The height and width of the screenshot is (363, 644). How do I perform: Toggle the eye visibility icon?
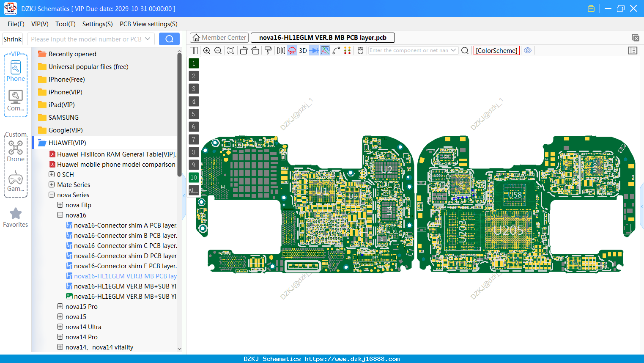[528, 50]
